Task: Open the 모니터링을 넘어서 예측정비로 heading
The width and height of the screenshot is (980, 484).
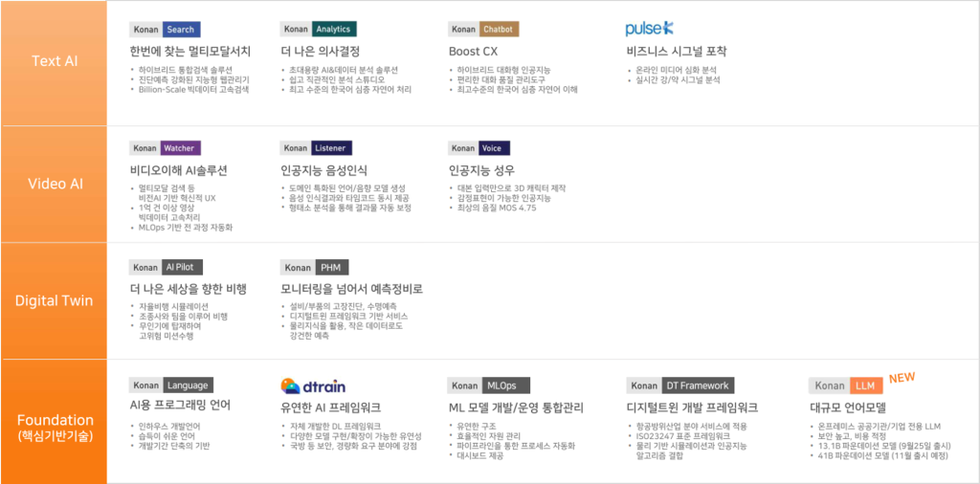Action: 352,289
